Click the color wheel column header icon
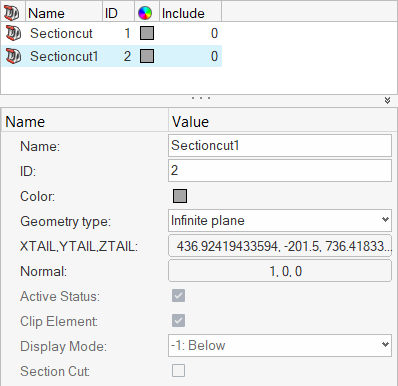The height and width of the screenshot is (386, 398). (145, 13)
